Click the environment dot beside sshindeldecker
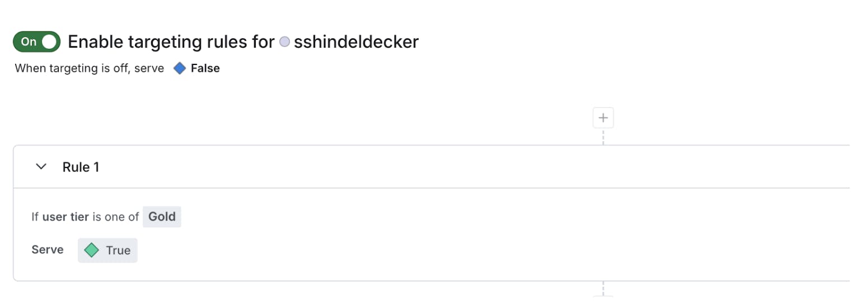This screenshot has width=868, height=307. [284, 42]
